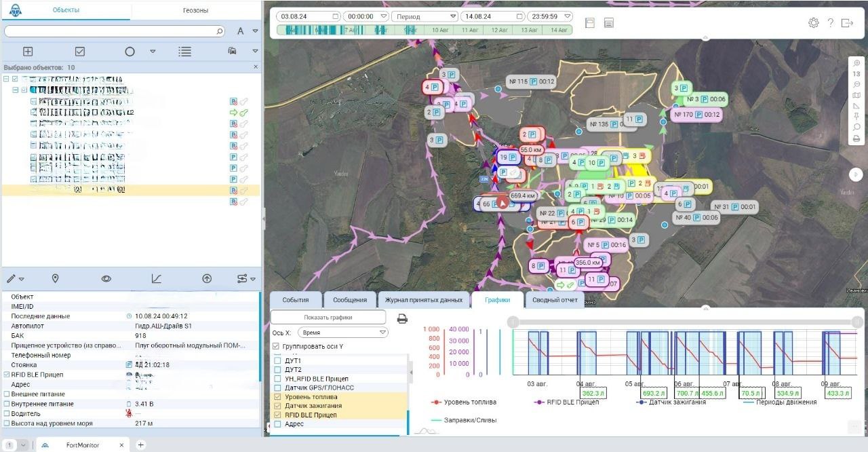Zoom in on the map
Image resolution: width=868 pixels, height=452 pixels.
pos(856,63)
